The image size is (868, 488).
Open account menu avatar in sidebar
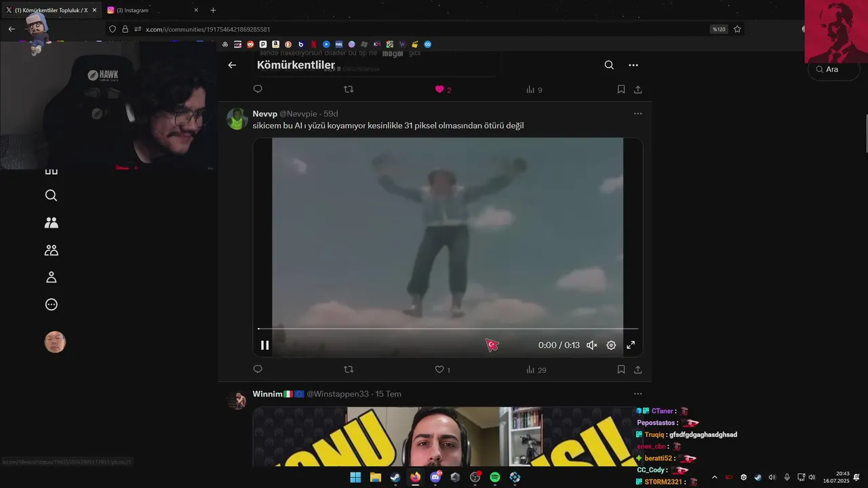[55, 342]
